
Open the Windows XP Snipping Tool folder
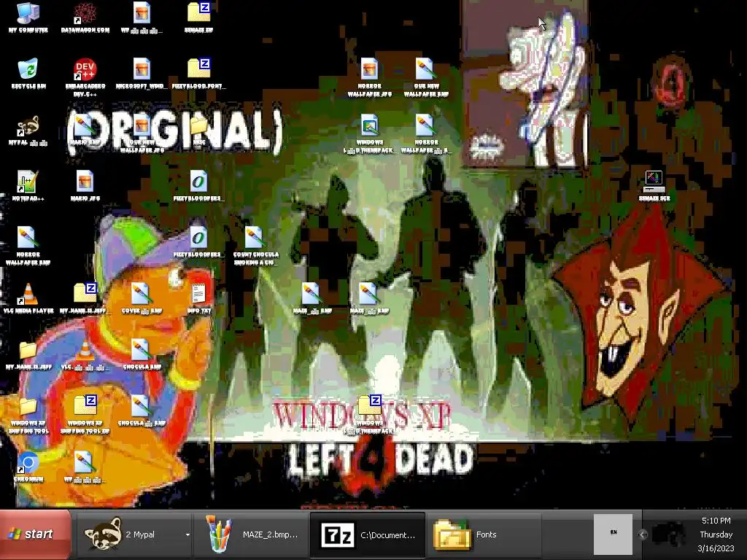pos(28,414)
